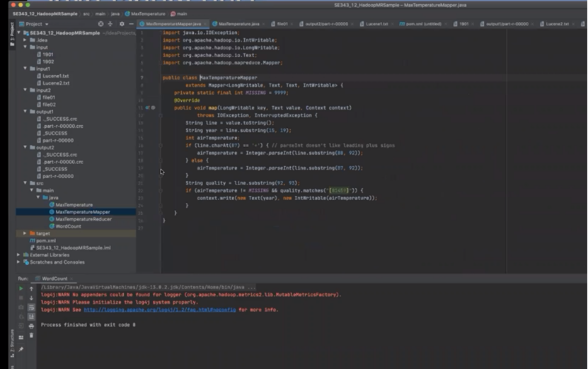Rerun WordCount with the green play icon
This screenshot has height=369, width=588.
21,288
